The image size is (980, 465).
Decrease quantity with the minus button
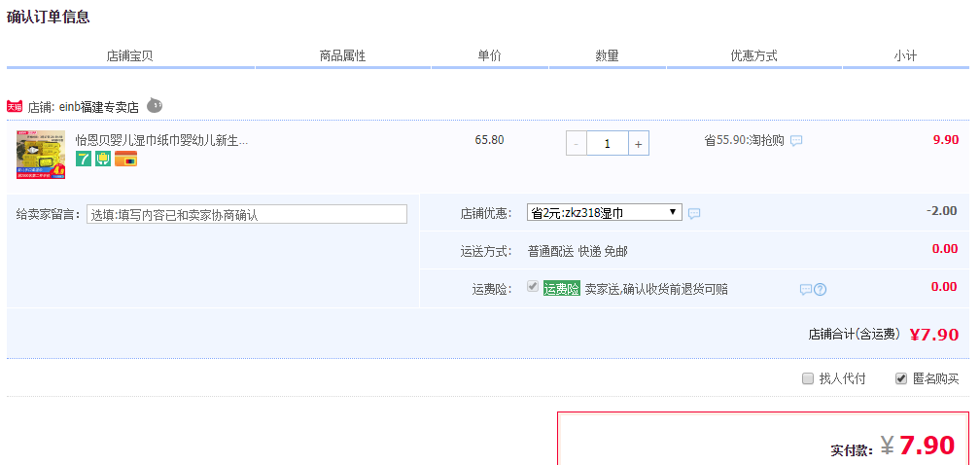pyautogui.click(x=576, y=144)
